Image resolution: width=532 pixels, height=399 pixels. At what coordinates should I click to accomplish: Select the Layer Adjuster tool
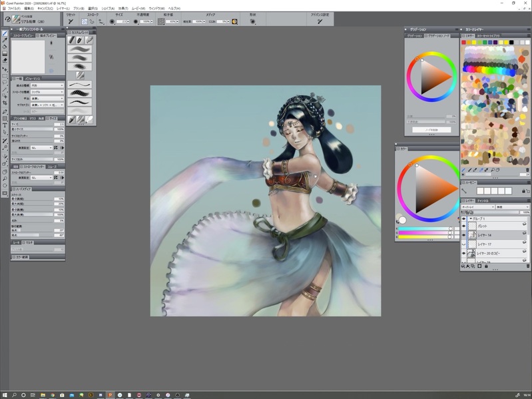click(x=5, y=69)
